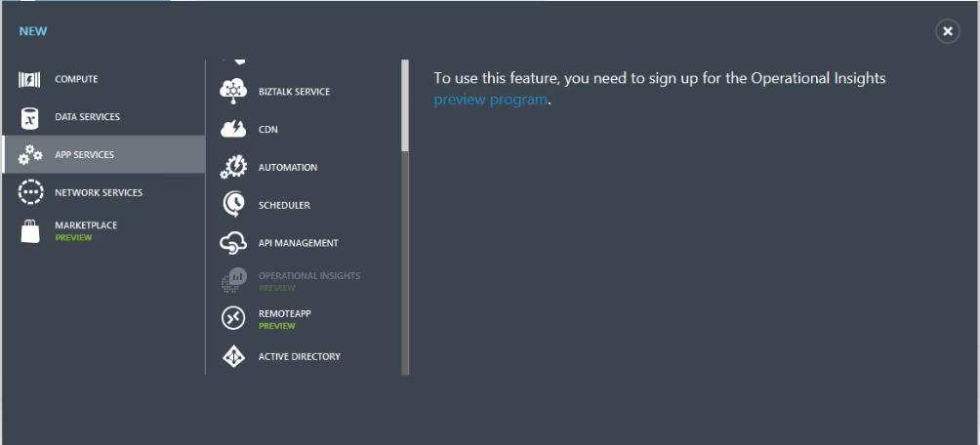Click the RemoteApp circular icon

pyautogui.click(x=233, y=318)
